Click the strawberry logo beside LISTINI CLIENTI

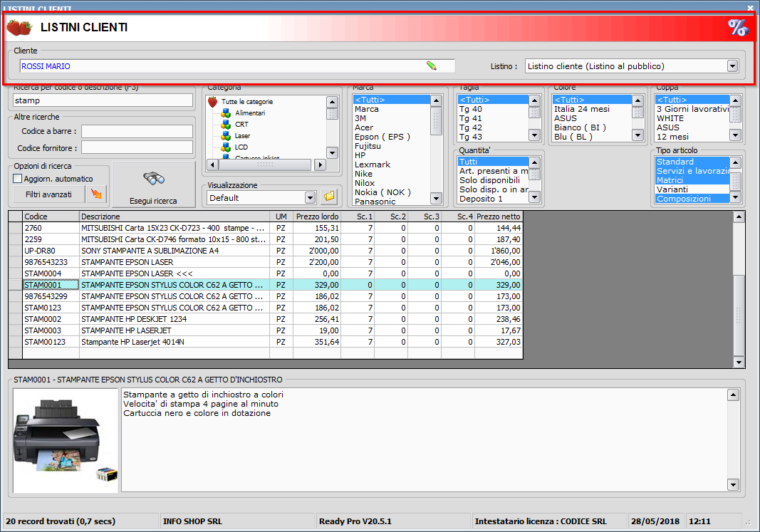(x=19, y=28)
